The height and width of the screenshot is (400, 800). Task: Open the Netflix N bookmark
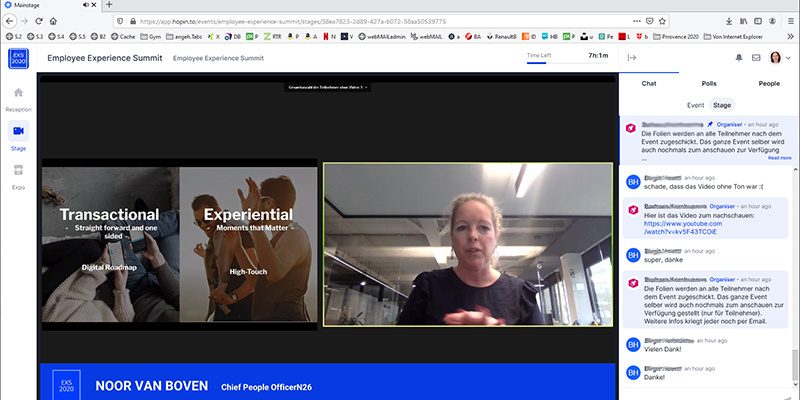[330, 37]
